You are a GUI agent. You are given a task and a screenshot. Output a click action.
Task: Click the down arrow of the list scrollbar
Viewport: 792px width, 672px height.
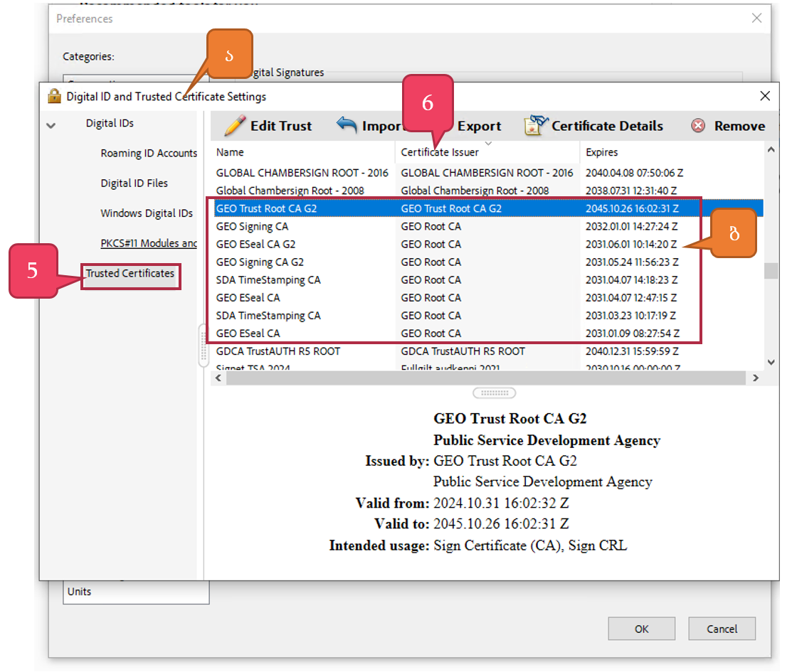point(771,362)
